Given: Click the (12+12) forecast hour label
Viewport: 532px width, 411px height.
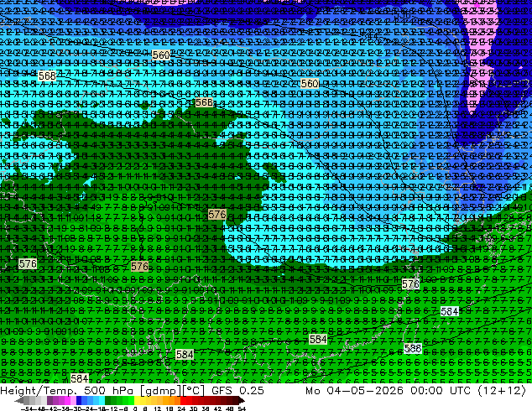Looking at the screenshot, I should click(x=502, y=390).
